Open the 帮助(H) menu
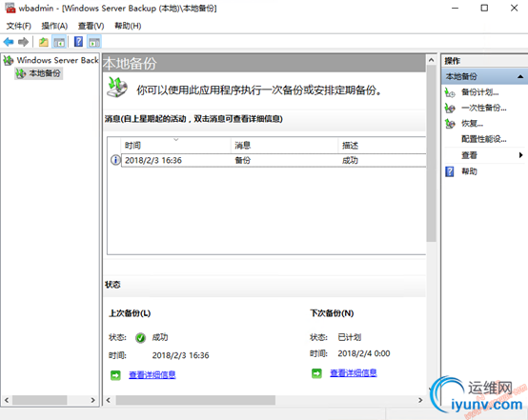Image resolution: width=528 pixels, height=420 pixels. coord(128,26)
